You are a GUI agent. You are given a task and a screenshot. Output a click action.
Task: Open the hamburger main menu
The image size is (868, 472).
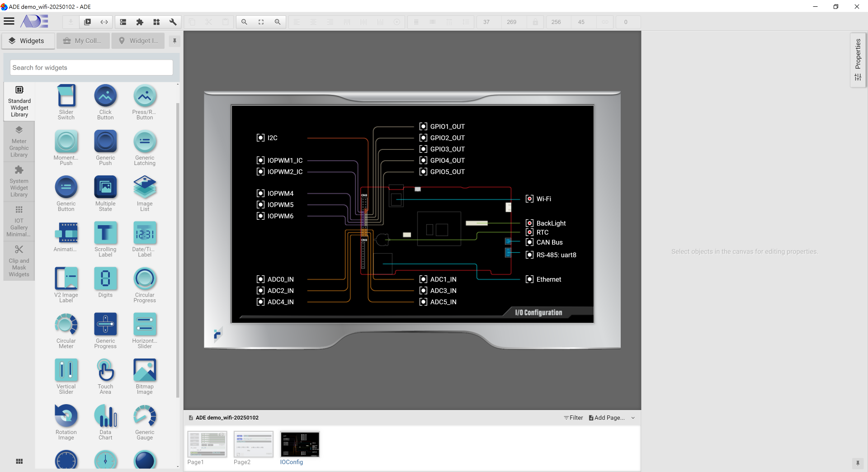(x=9, y=21)
